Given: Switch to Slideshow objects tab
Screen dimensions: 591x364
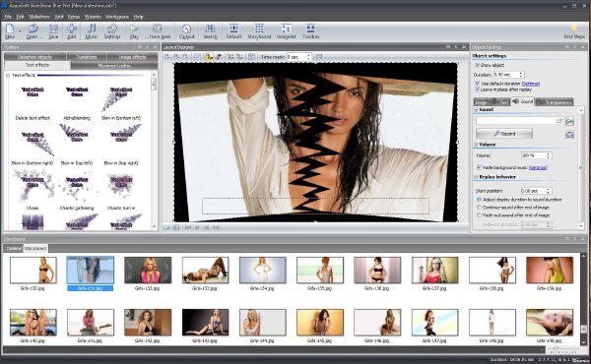Looking at the screenshot, I should tap(35, 57).
